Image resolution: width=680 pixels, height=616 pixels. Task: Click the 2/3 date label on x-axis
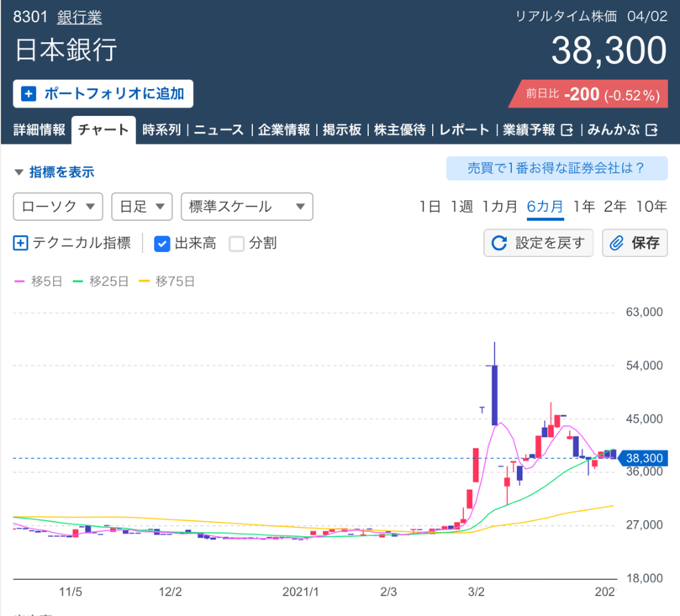pyautogui.click(x=388, y=592)
